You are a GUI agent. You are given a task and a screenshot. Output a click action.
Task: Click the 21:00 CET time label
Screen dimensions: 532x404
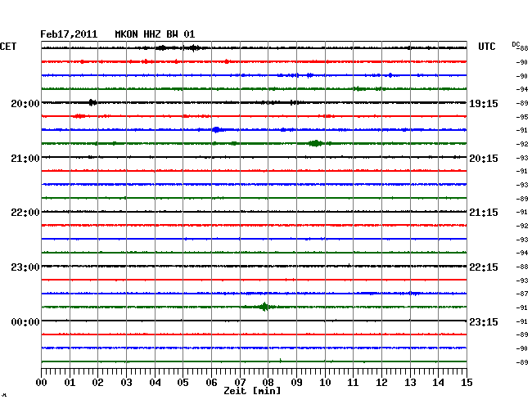click(25, 159)
